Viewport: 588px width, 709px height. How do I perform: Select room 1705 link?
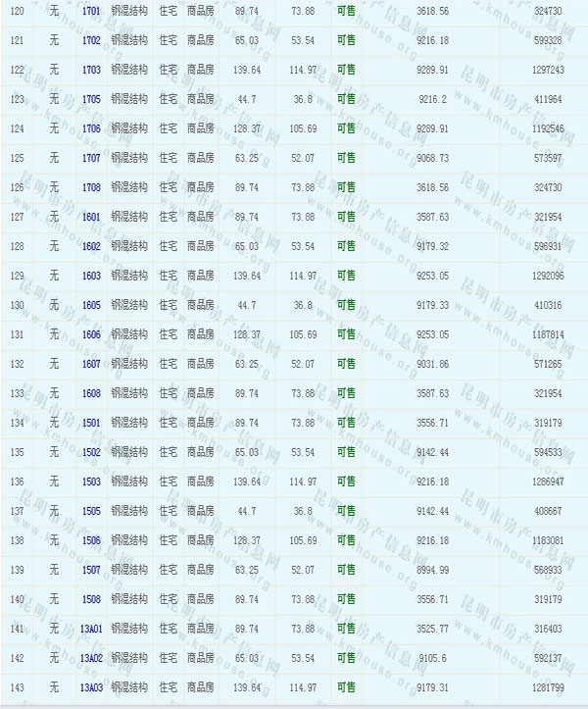[91, 99]
